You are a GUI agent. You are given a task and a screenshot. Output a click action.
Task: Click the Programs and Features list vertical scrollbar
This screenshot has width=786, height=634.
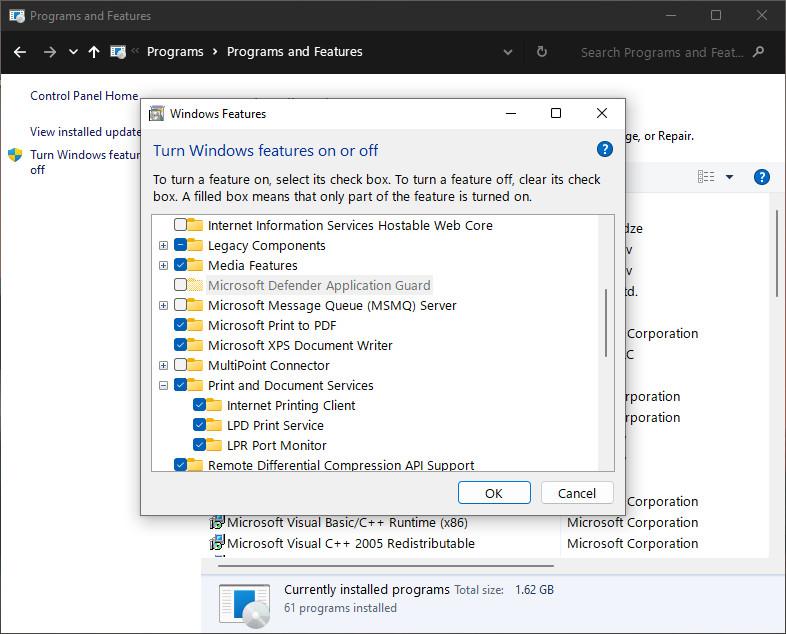coord(777,254)
